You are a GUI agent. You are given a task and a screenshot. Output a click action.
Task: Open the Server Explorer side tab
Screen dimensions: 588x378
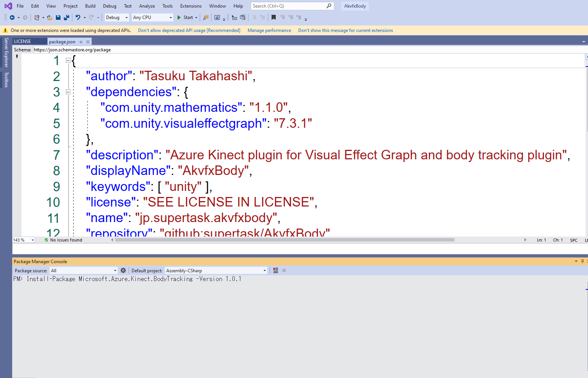pyautogui.click(x=6, y=52)
